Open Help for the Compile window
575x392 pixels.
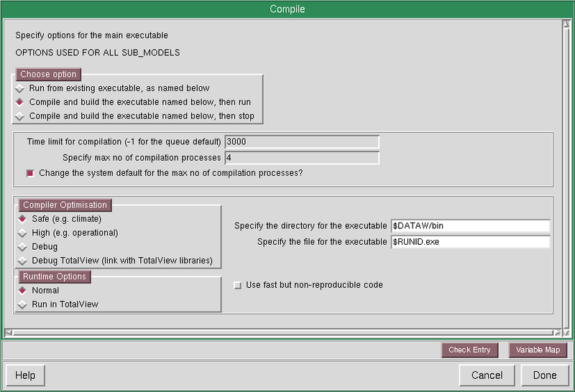click(x=25, y=375)
